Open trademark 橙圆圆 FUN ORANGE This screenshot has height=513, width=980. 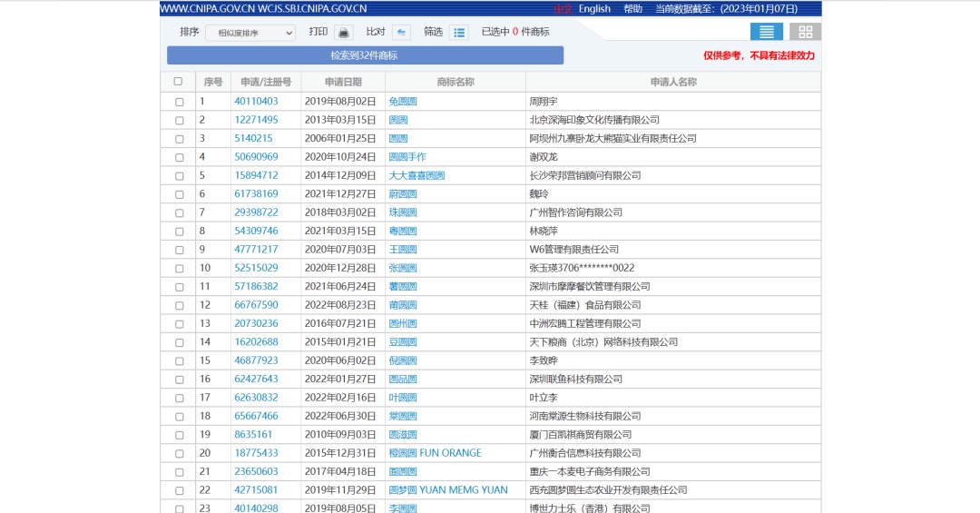pos(435,453)
